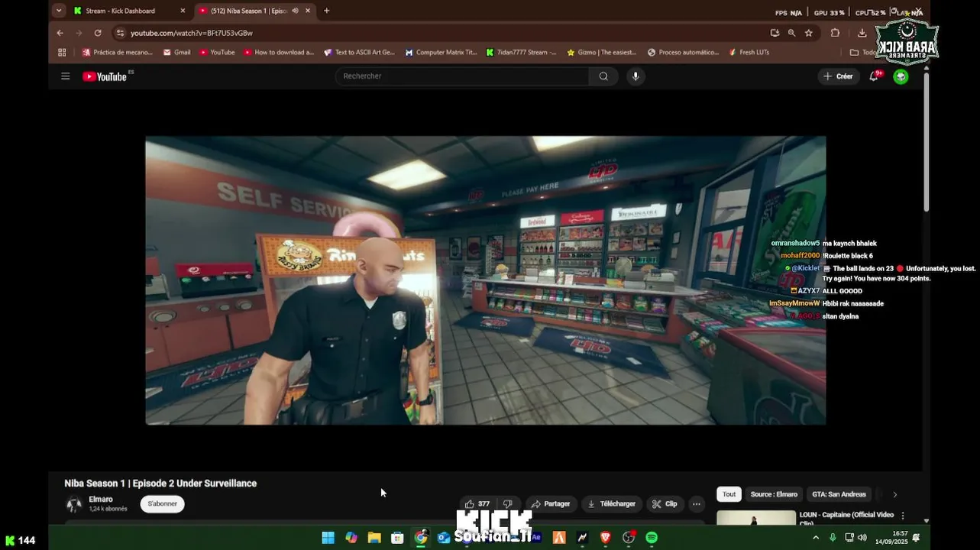Open Proceso automático bookmark
The height and width of the screenshot is (550, 980).
coord(683,53)
